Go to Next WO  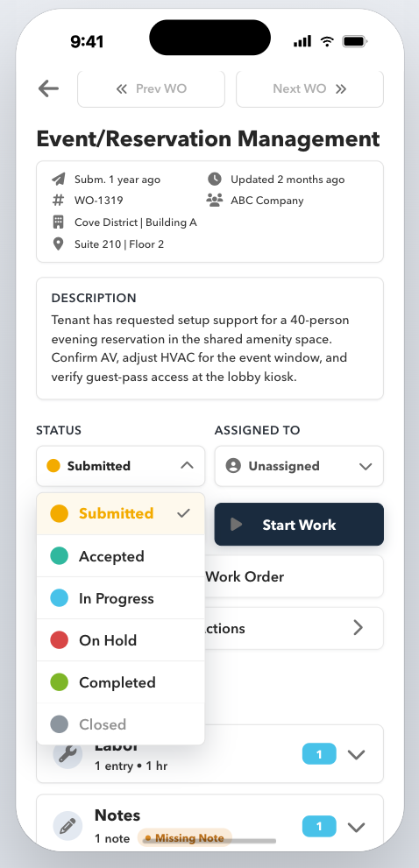[309, 88]
